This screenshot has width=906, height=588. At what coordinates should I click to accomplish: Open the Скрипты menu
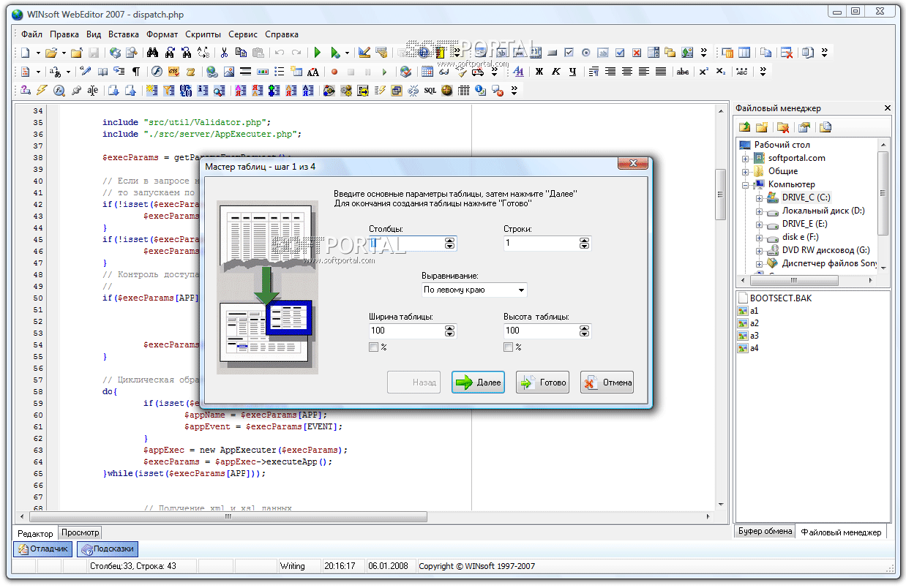(x=203, y=34)
